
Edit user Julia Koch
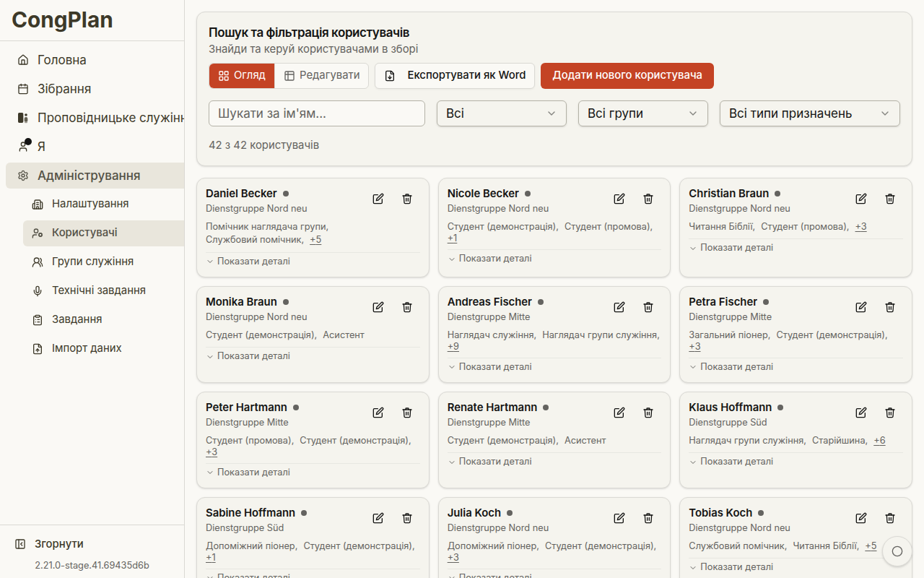pyautogui.click(x=619, y=518)
